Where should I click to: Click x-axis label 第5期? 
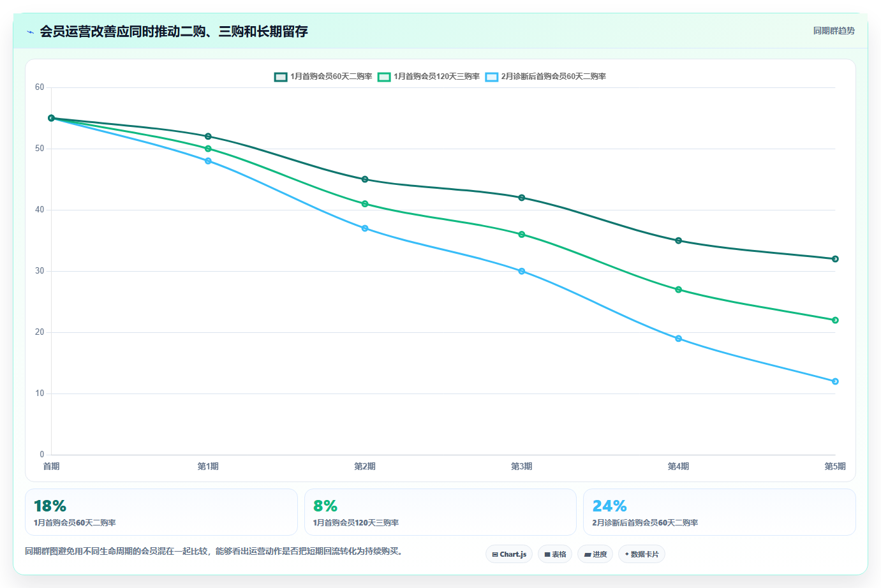[x=835, y=466]
